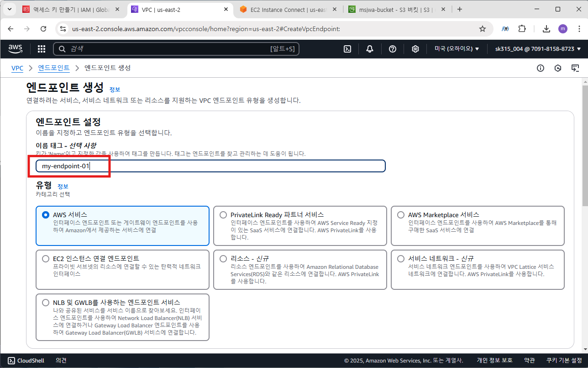Select the AWS 서비스 radio option
588x368 pixels.
tap(46, 215)
